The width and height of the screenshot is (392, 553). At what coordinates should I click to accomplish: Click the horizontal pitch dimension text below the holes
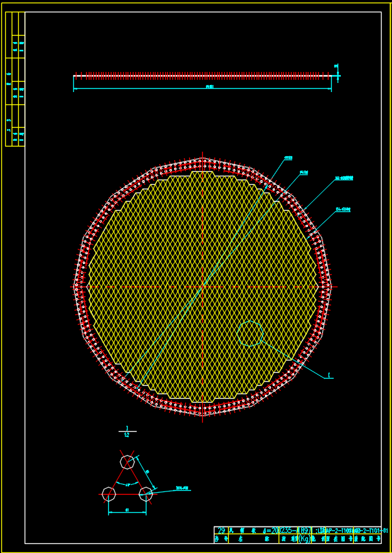click(127, 510)
